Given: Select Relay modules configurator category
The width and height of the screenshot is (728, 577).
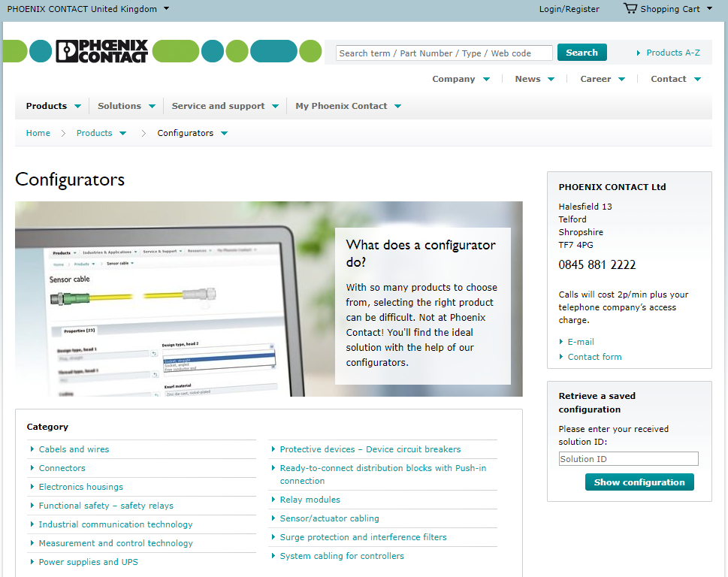Looking at the screenshot, I should pos(310,500).
